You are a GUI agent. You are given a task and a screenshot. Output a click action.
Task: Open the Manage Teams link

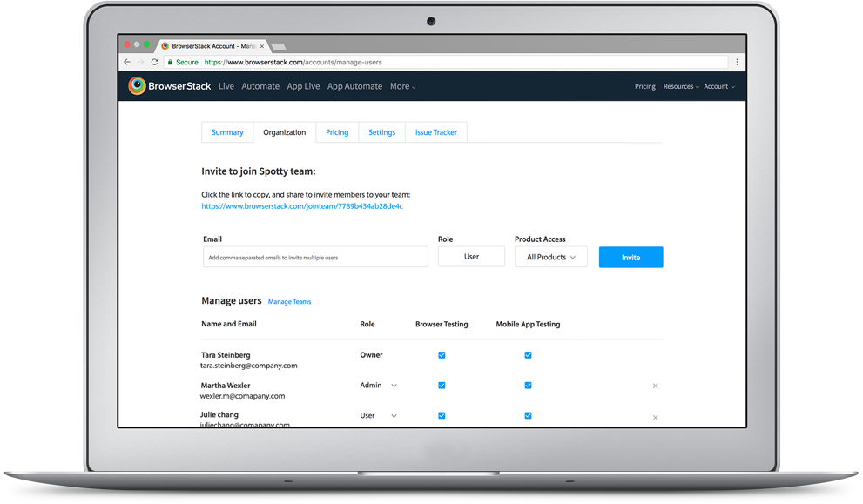[x=289, y=302]
